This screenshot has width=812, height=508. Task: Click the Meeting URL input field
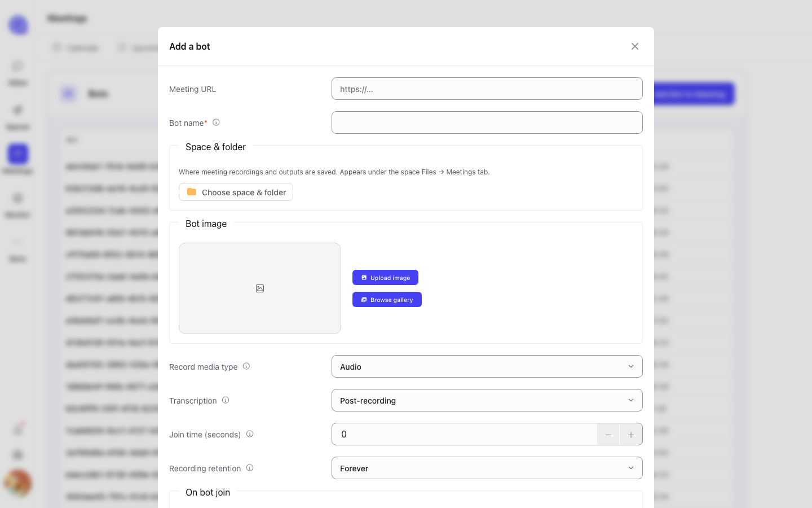[487, 89]
